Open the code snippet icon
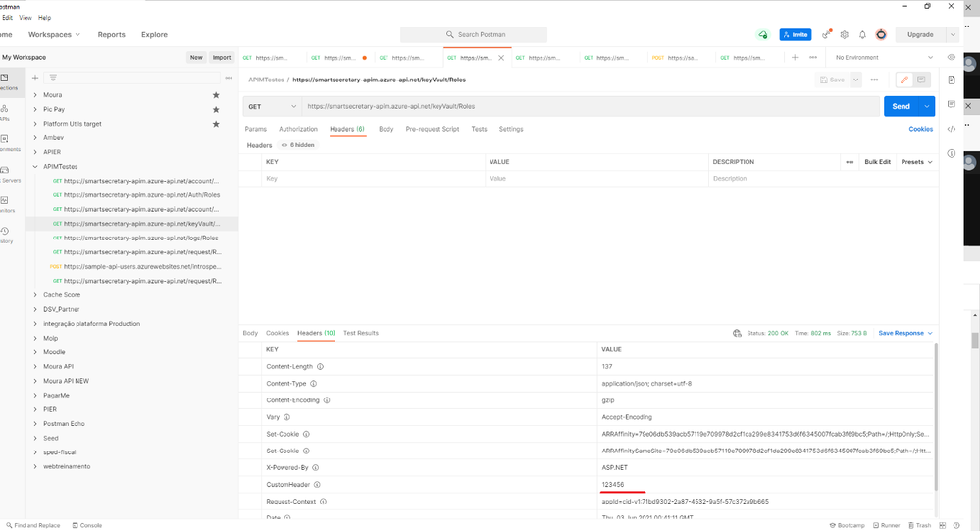This screenshot has height=531, width=980. coord(952,129)
